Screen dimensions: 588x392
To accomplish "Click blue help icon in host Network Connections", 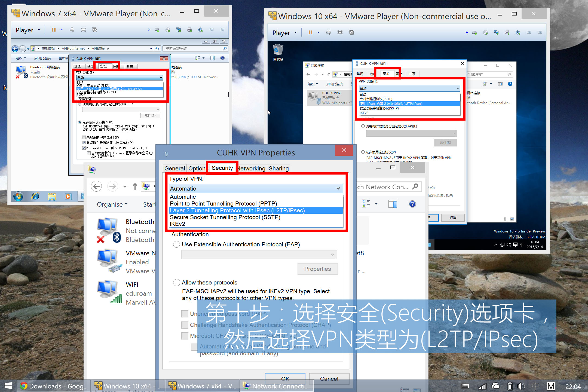I will [412, 204].
